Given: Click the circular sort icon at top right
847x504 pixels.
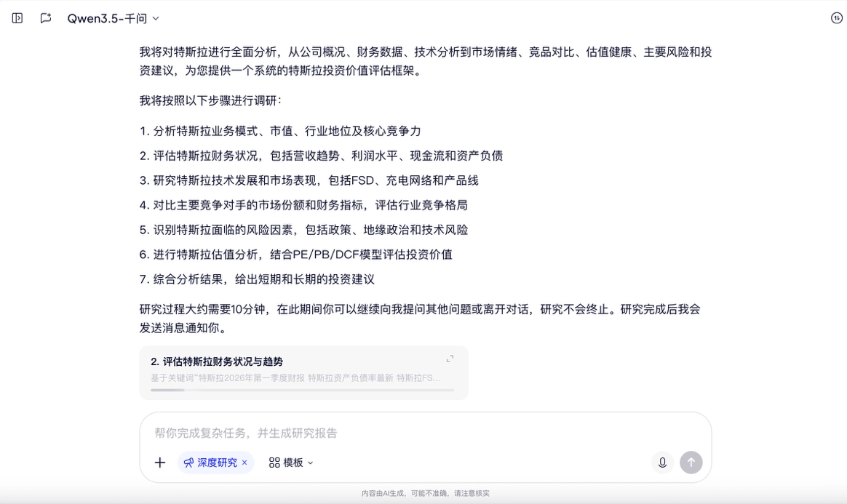Looking at the screenshot, I should 835,16.
